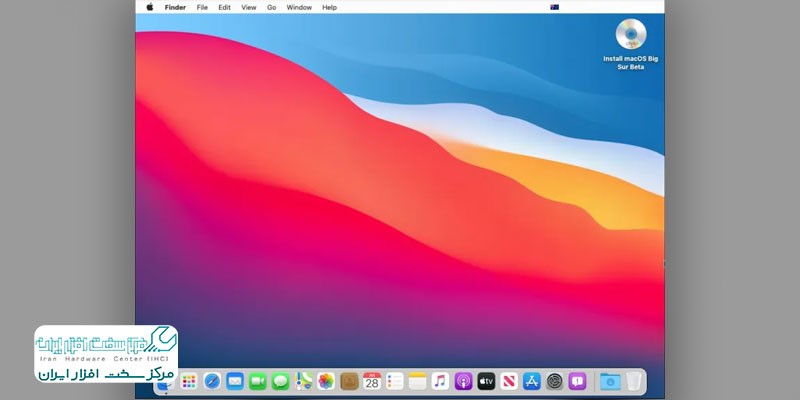The width and height of the screenshot is (800, 400).
Task: Open the Finder menu
Action: [x=175, y=7]
